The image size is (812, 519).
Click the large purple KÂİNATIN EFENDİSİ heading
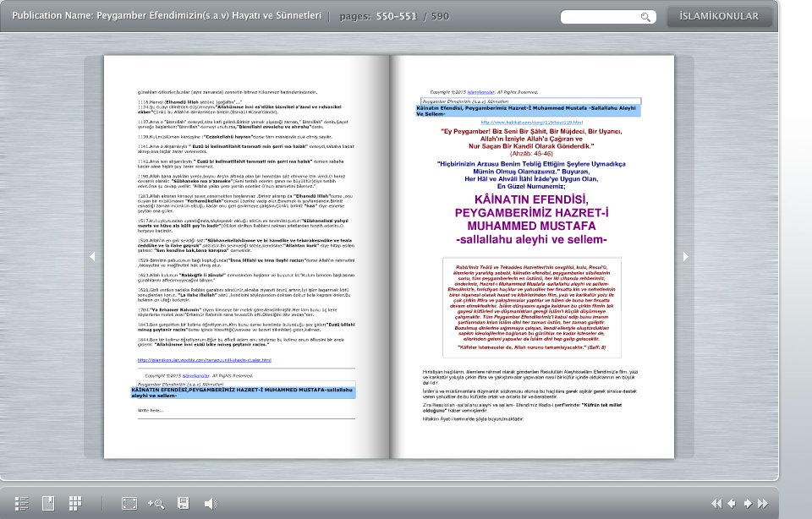pyautogui.click(x=531, y=219)
